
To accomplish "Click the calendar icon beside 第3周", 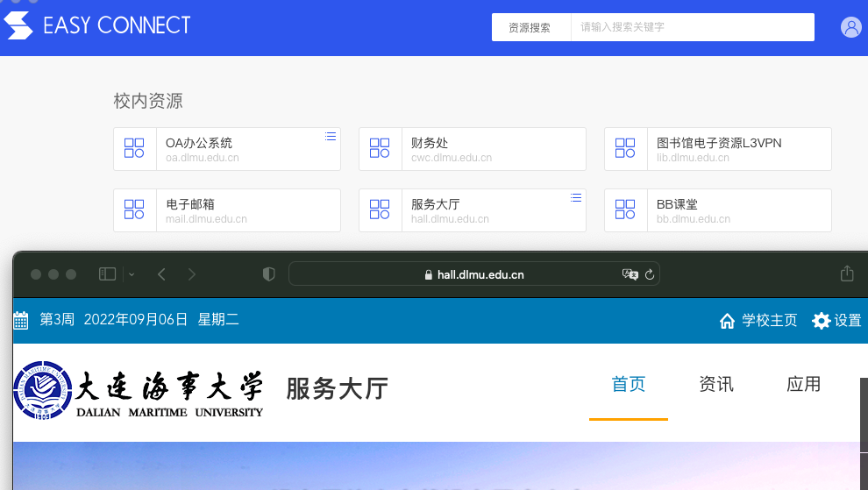I will 21,321.
